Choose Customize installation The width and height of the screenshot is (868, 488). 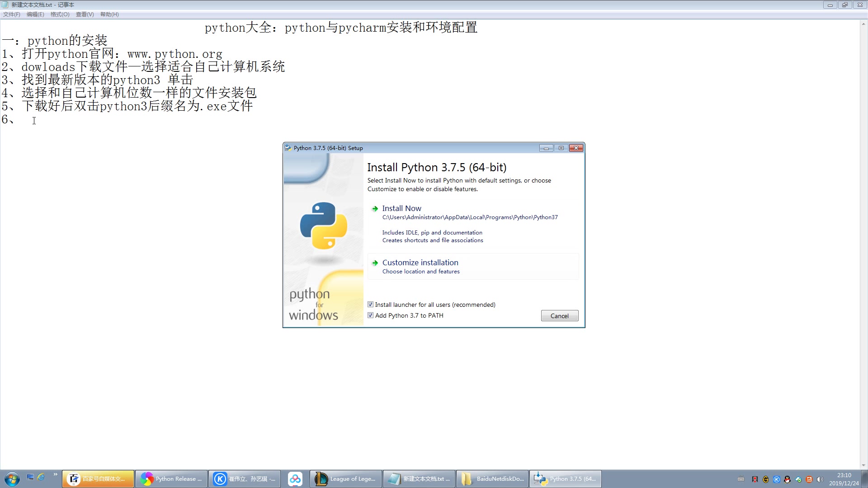point(420,263)
